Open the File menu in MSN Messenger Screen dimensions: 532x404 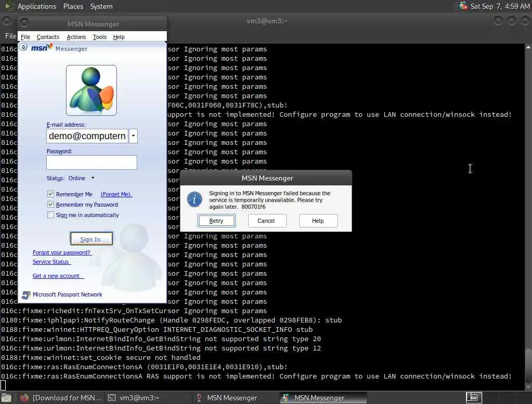(x=25, y=37)
